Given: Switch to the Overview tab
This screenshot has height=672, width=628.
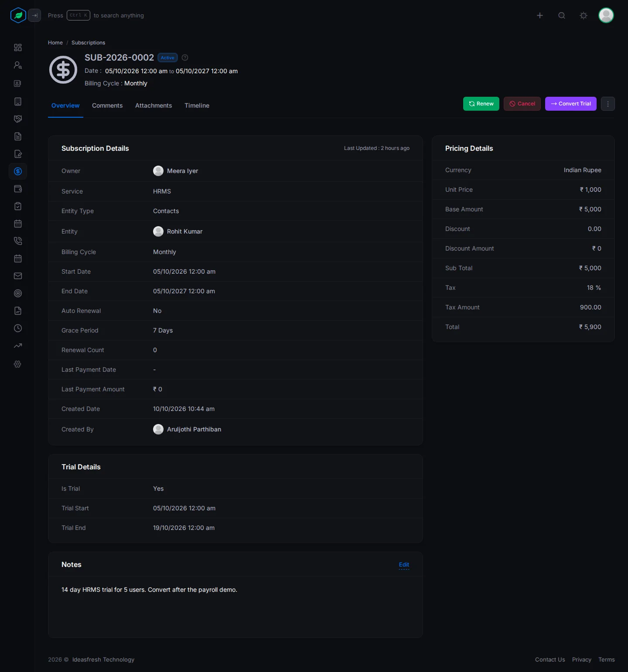Looking at the screenshot, I should (65, 105).
